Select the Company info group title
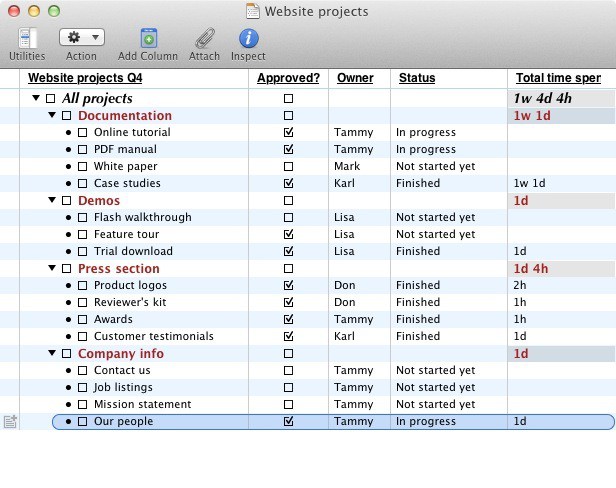616x488 pixels. pyautogui.click(x=121, y=354)
